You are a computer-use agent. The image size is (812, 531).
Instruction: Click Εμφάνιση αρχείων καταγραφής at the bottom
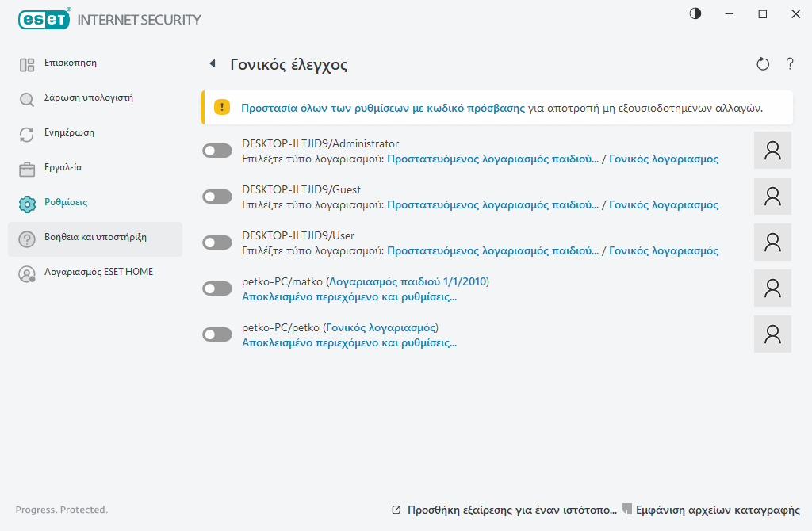coord(717,510)
